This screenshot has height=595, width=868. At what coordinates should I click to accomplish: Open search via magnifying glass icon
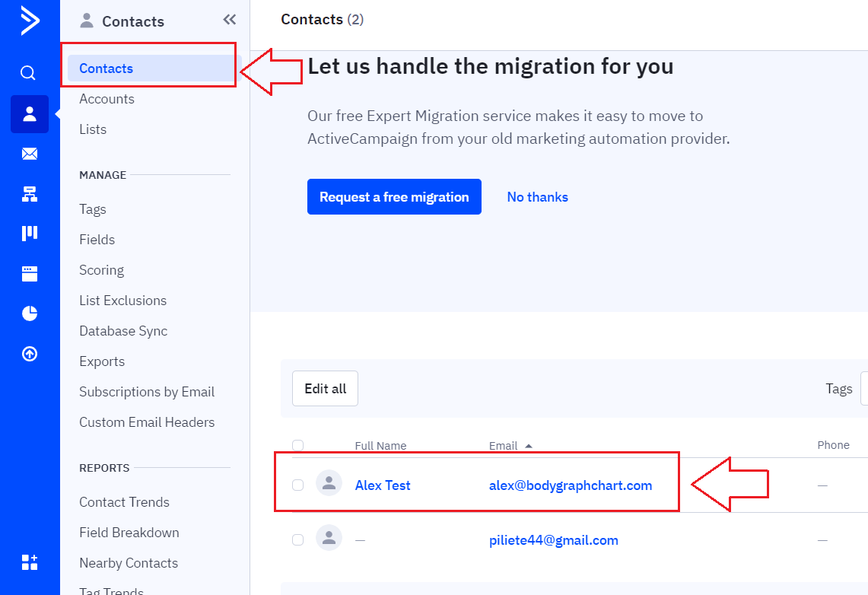tap(28, 73)
